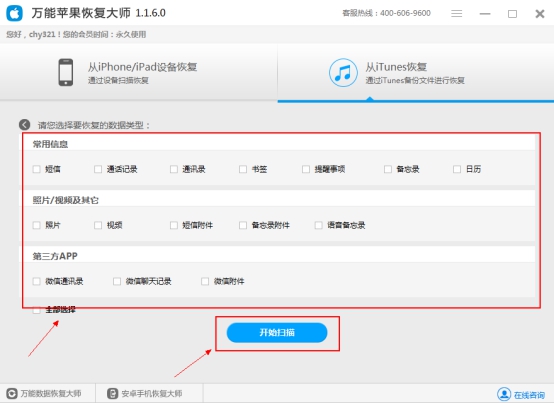Check the 语音备忘录 checkbox
The image size is (554, 403).
318,225
